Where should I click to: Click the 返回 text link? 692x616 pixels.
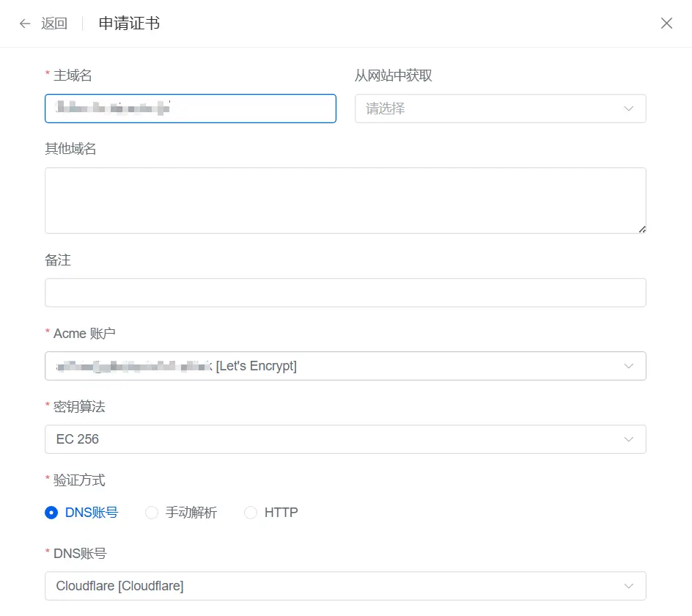pos(54,23)
